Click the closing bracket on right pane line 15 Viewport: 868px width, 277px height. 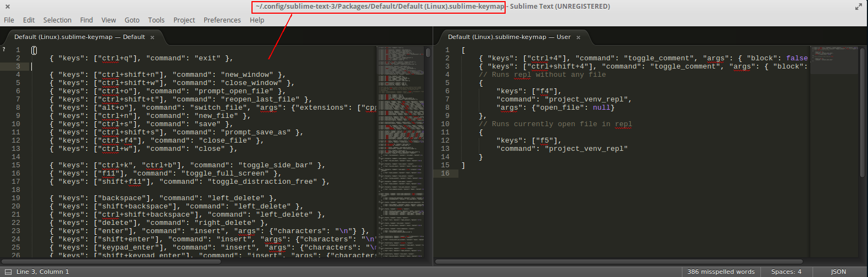463,165
